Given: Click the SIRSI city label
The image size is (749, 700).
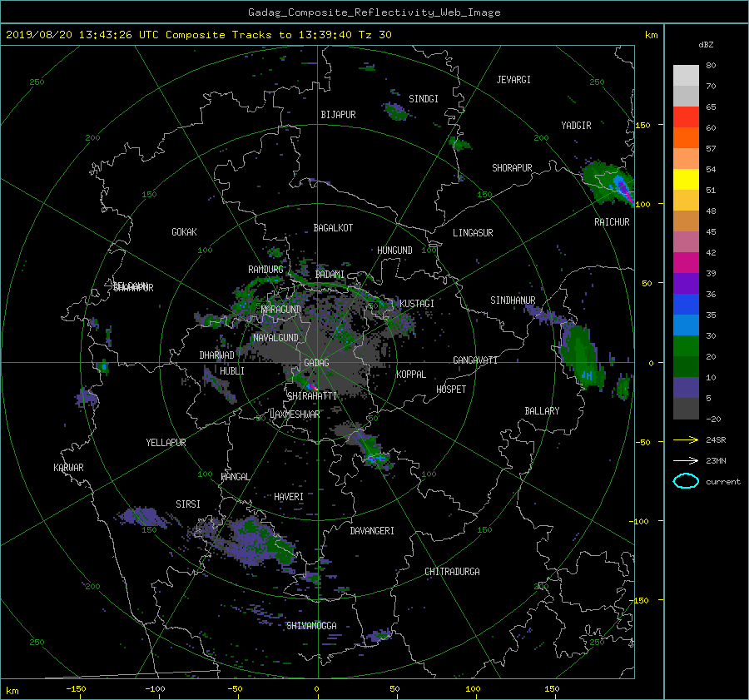Looking at the screenshot, I should (x=188, y=504).
